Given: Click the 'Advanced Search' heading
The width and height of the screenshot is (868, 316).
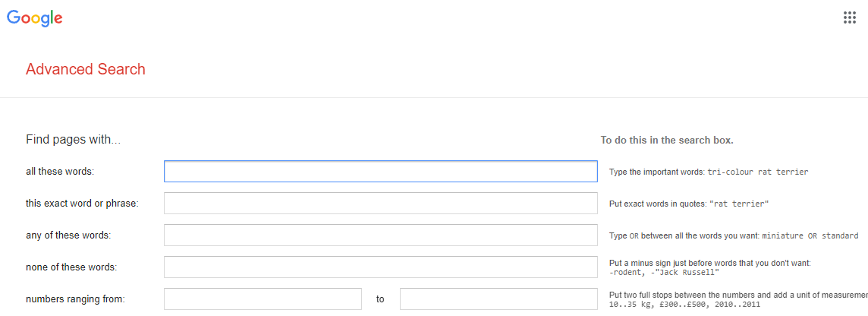Looking at the screenshot, I should [x=85, y=69].
